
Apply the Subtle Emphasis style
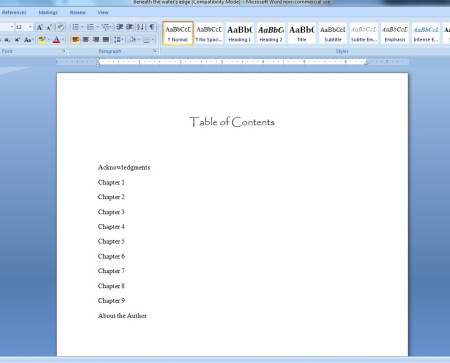[364, 33]
